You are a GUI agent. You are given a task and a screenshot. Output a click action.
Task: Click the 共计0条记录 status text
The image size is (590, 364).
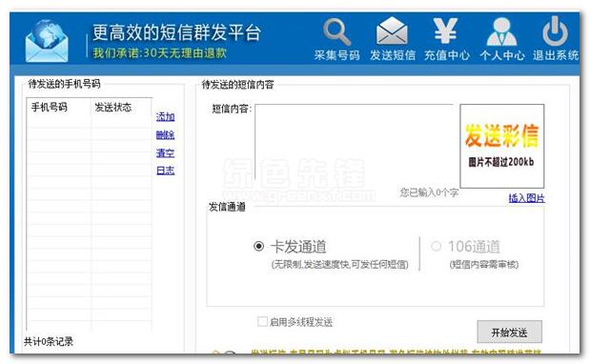click(49, 341)
